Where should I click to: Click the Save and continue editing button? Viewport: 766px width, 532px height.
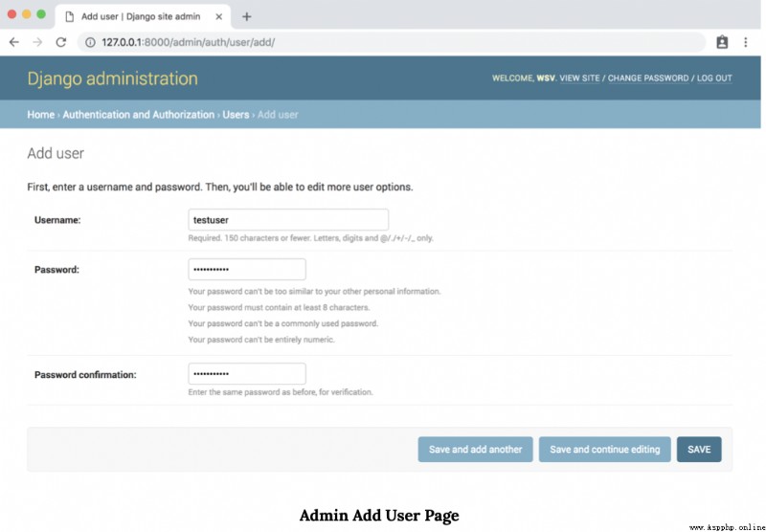tap(605, 450)
